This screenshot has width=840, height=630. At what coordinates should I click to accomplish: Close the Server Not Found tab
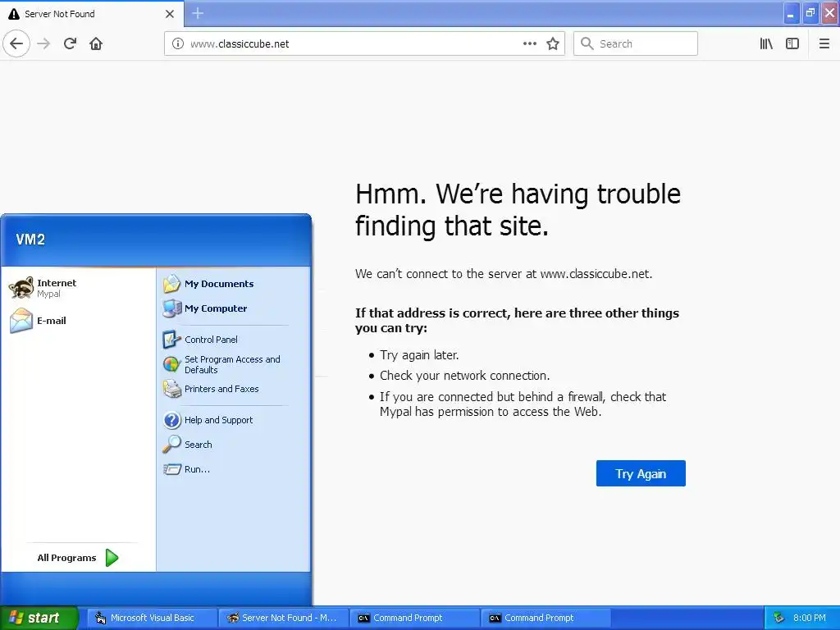pyautogui.click(x=170, y=14)
